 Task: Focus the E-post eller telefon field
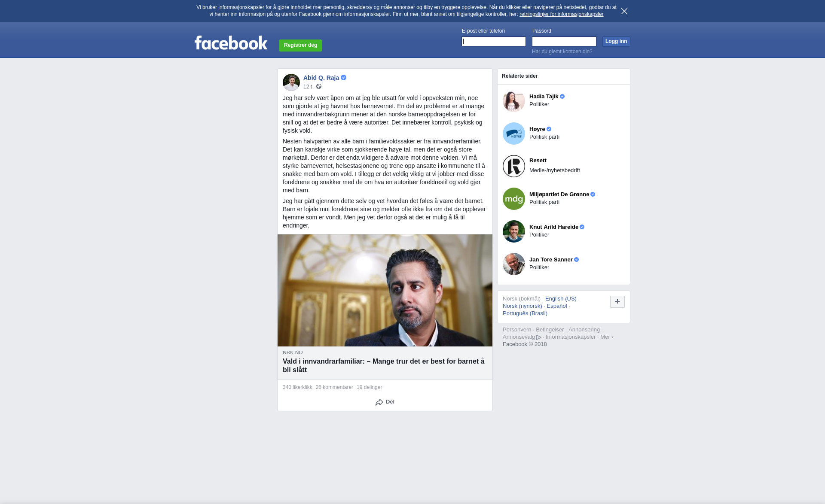[x=494, y=41]
